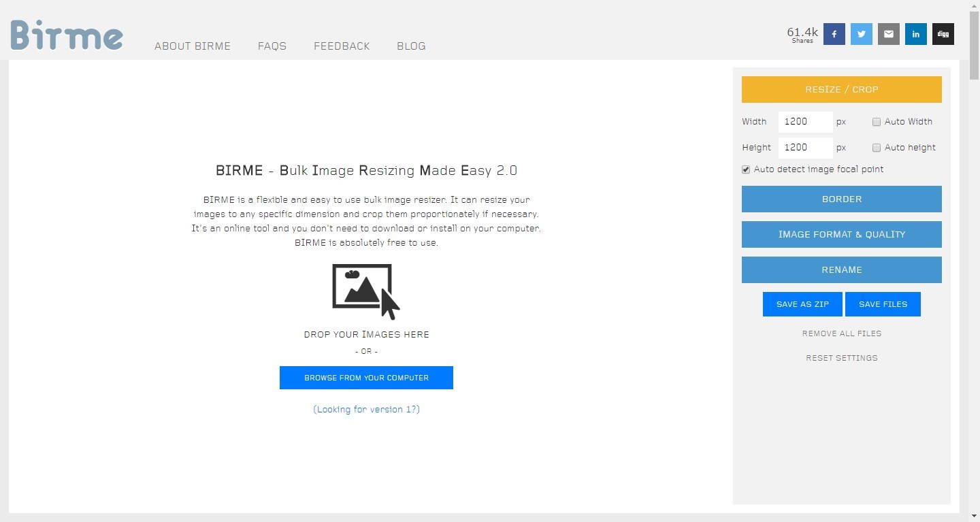The height and width of the screenshot is (522, 980).
Task: Click Browse From Your Computer button
Action: 366,378
